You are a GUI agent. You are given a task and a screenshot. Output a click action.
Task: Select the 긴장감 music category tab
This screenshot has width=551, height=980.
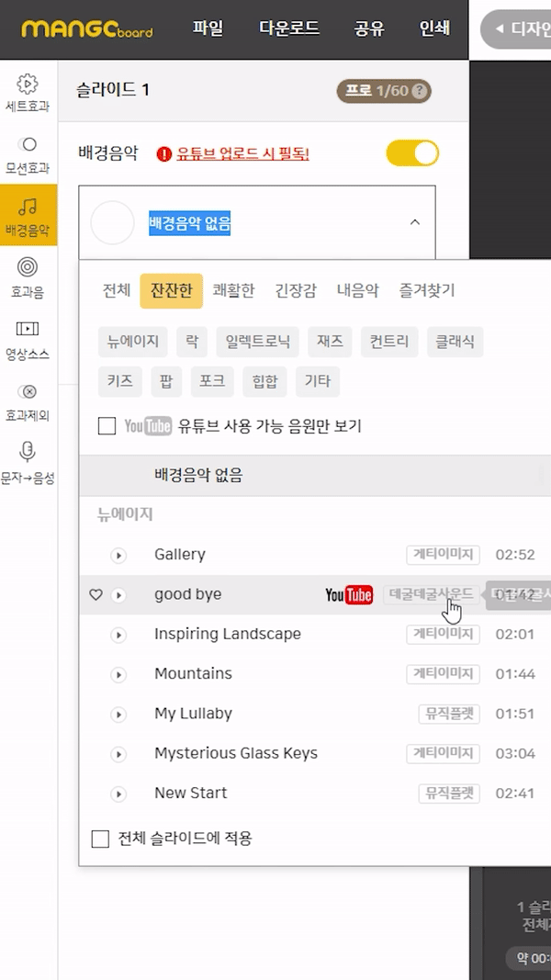click(x=296, y=290)
